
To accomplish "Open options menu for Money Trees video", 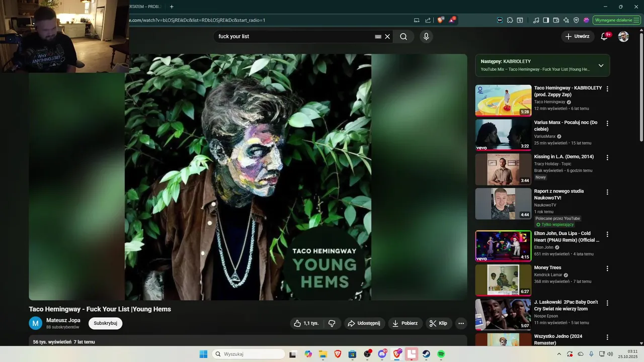I will coord(607,268).
